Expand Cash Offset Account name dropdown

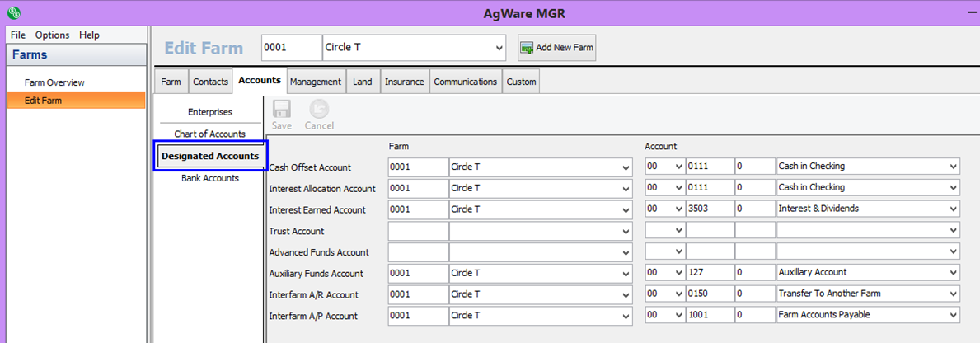coord(954,167)
